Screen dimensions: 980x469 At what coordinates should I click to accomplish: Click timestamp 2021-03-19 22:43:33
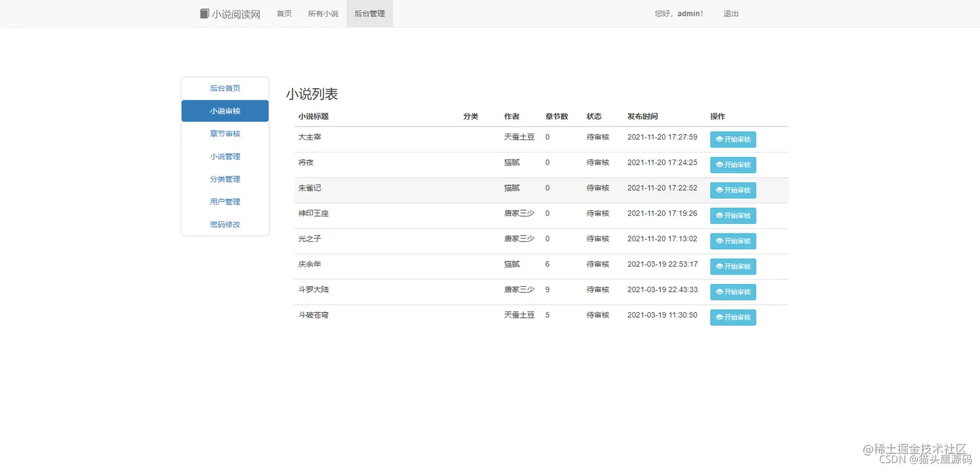point(662,289)
